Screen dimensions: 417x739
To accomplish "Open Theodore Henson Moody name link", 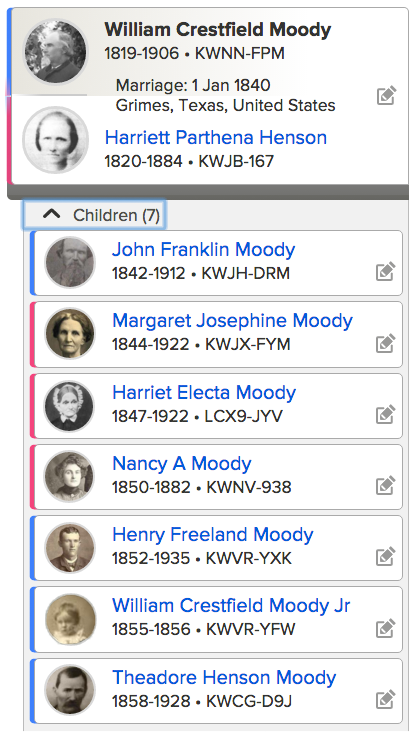I will coord(224,677).
